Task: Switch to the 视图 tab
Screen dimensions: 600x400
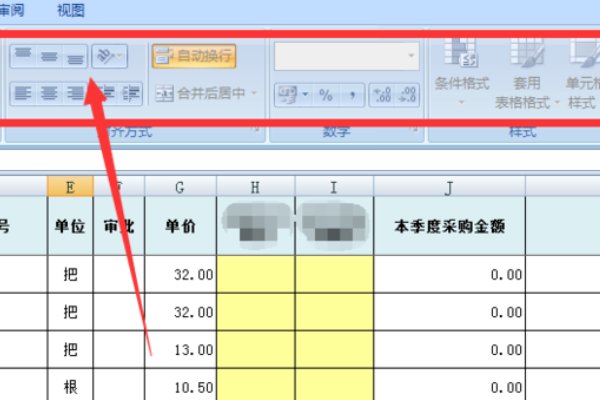Action: (71, 10)
